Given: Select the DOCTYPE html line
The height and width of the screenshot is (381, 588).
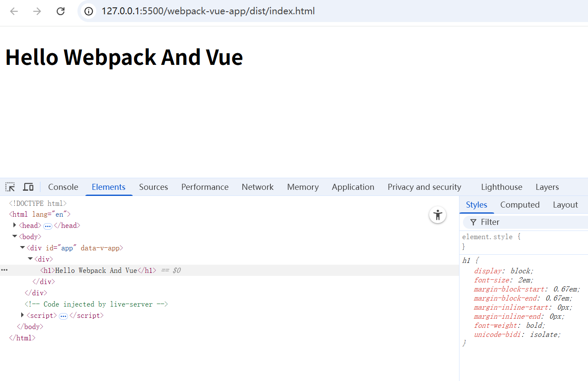Looking at the screenshot, I should click(x=38, y=203).
